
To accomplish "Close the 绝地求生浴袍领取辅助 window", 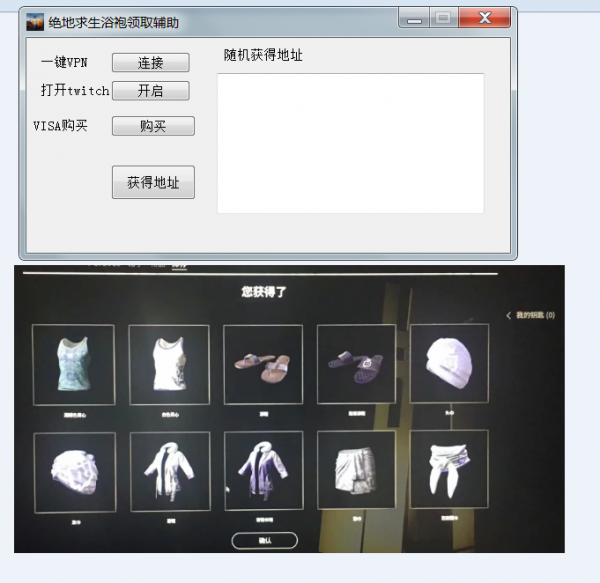I will (x=484, y=18).
